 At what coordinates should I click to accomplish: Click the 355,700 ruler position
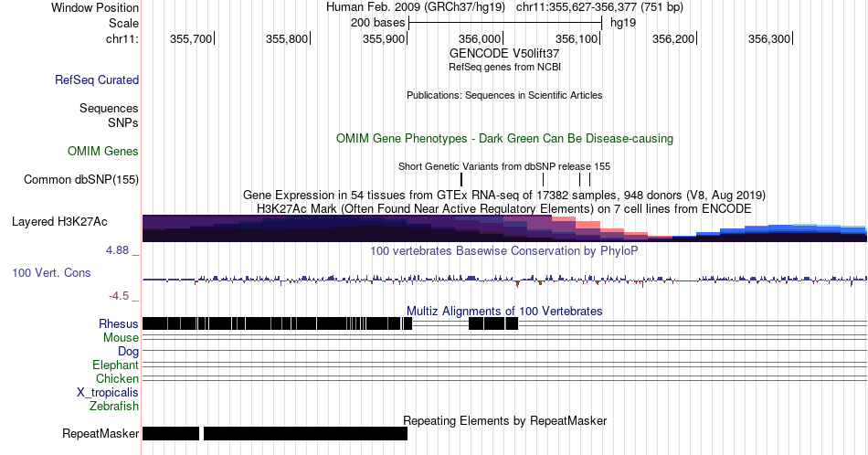click(191, 38)
